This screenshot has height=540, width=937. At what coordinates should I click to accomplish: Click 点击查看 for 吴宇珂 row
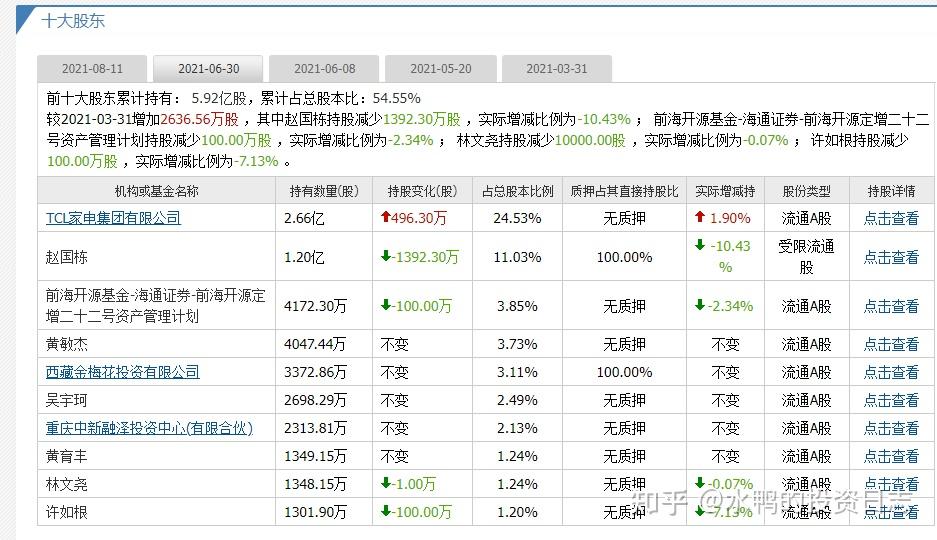click(x=891, y=400)
